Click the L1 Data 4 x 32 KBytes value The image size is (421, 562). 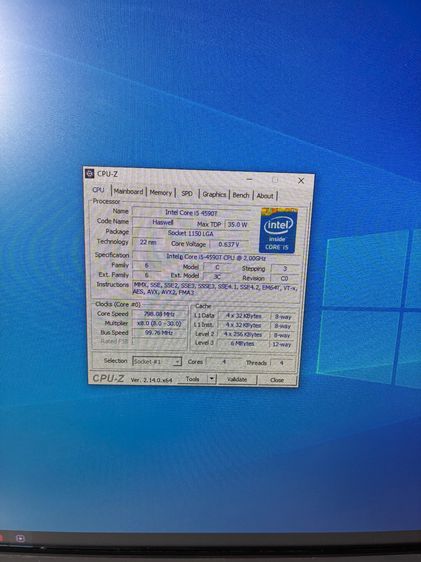[x=243, y=316]
